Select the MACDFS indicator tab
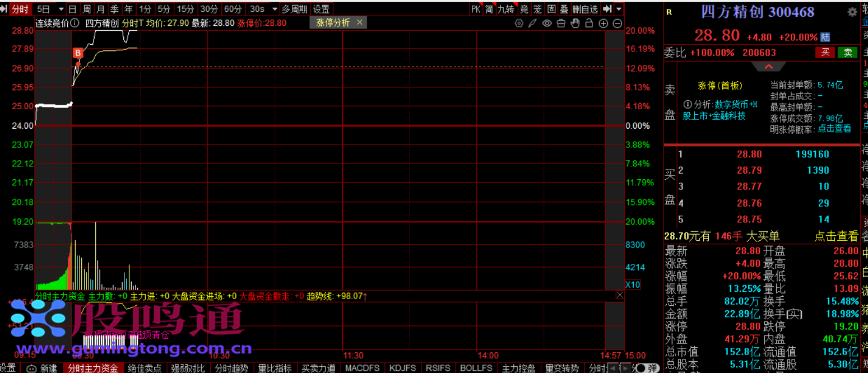This screenshot has height=373, width=868. pyautogui.click(x=362, y=368)
